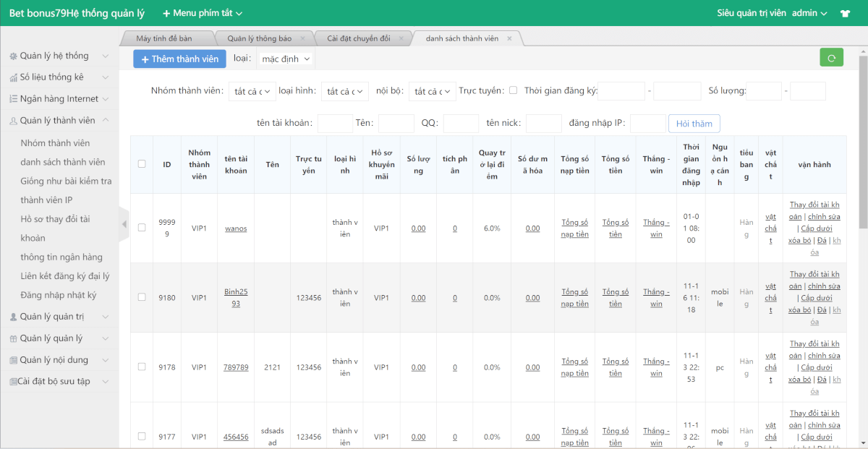Click vật chất link in 789789 row

(771, 367)
